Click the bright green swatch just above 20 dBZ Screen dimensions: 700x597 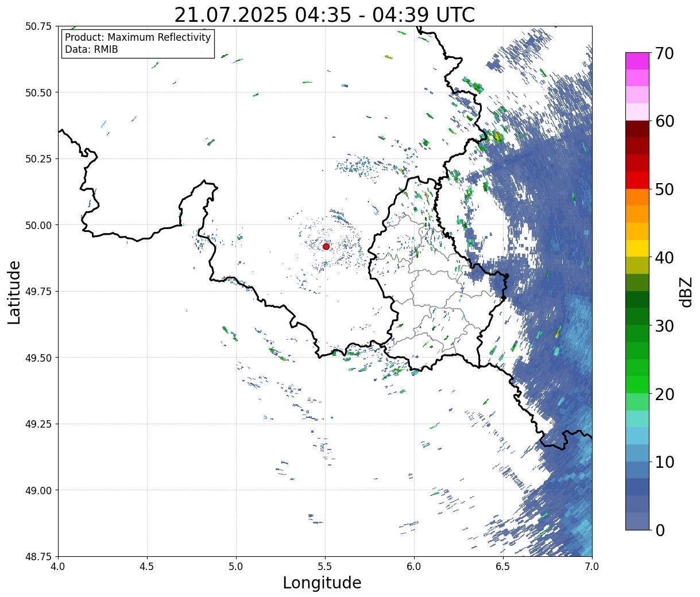[637, 385]
